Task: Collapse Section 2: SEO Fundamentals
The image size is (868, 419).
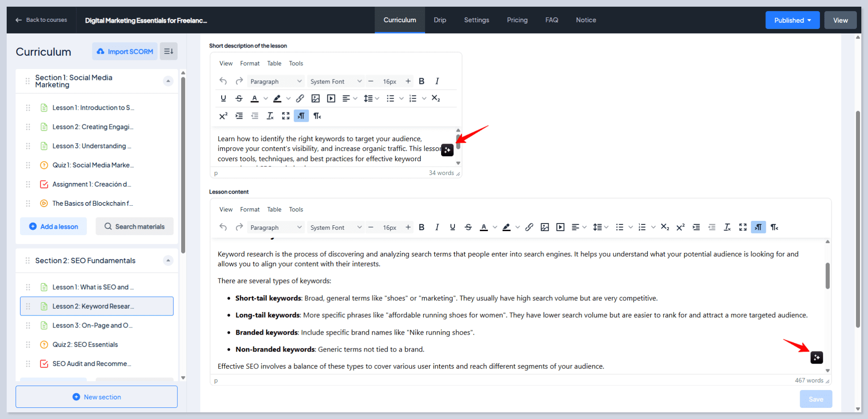Action: click(x=168, y=261)
